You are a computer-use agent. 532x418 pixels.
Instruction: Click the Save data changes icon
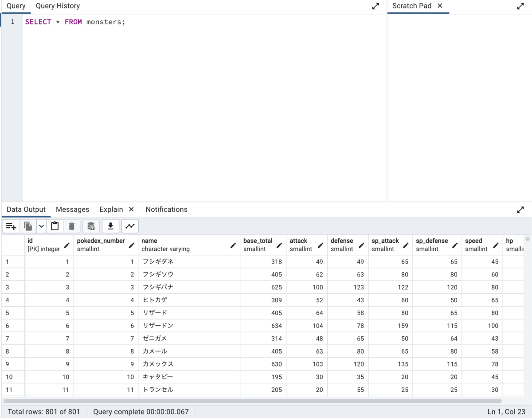coord(91,226)
